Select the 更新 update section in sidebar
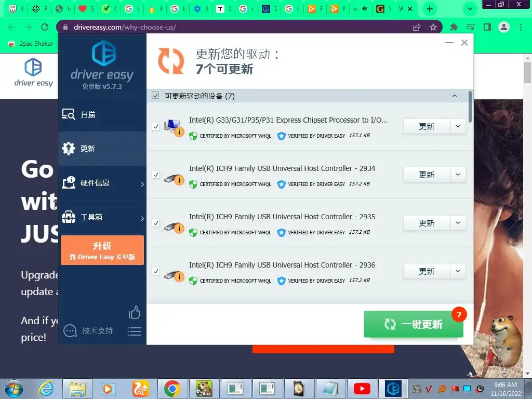 (x=102, y=149)
